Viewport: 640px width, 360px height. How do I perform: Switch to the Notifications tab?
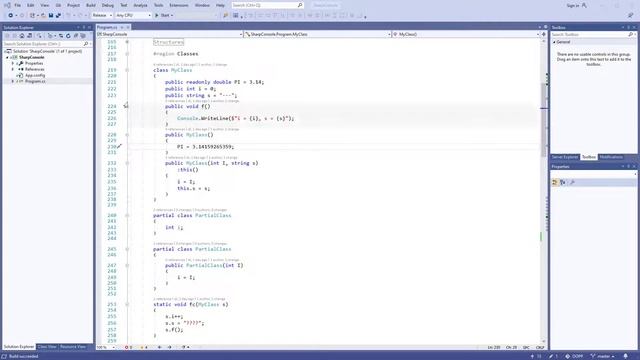pyautogui.click(x=611, y=157)
